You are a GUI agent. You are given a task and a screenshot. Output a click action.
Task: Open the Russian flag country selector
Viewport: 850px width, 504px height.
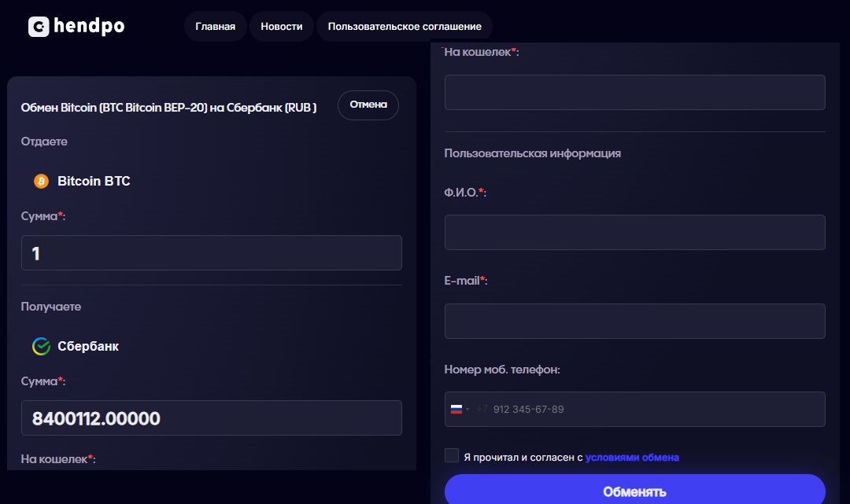459,410
